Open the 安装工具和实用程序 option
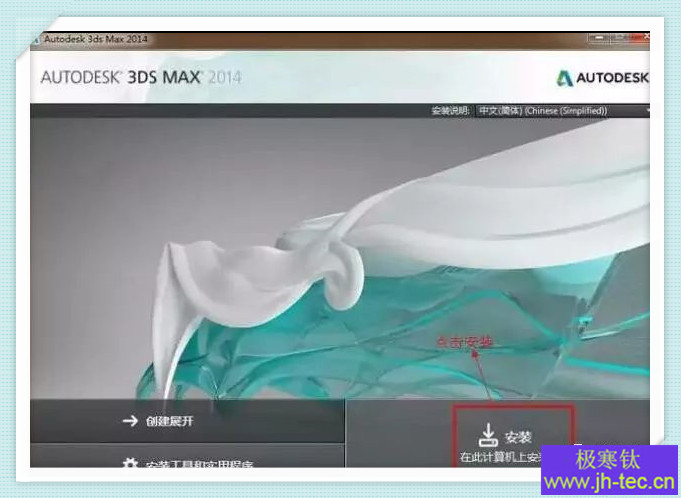Viewport: 681px width, 498px height. click(187, 456)
